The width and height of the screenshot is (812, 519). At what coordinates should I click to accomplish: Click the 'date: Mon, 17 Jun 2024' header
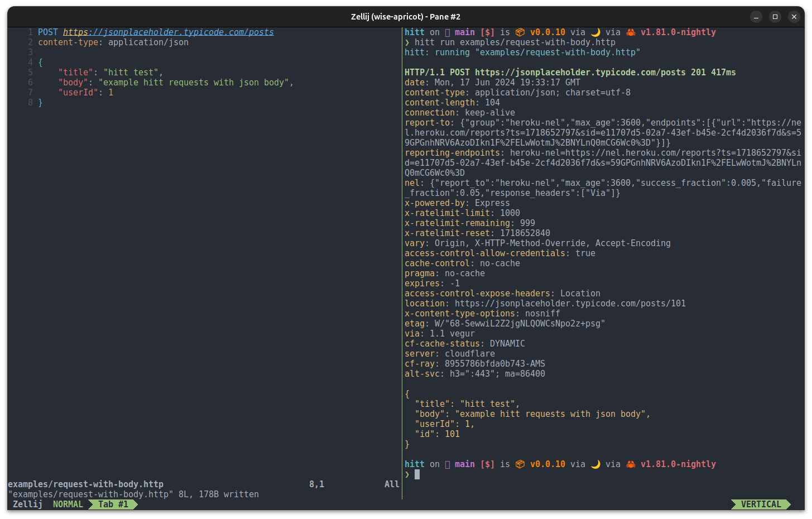coord(492,83)
